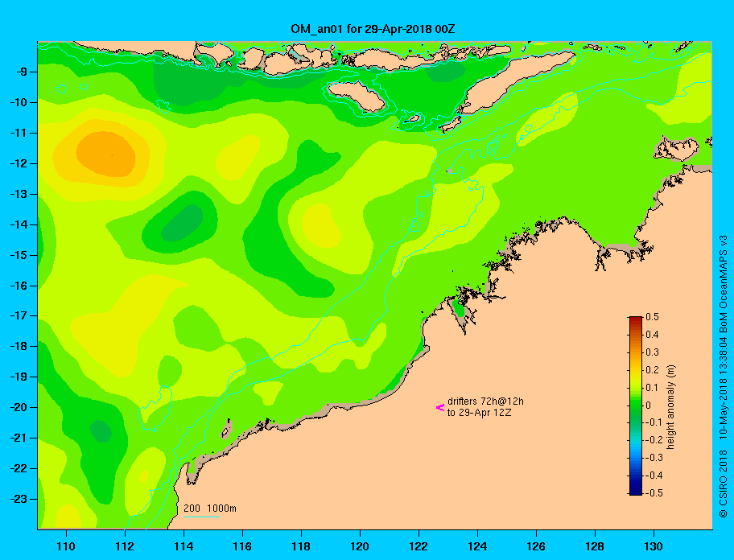The height and width of the screenshot is (560, 734).
Task: Click the 114 longitude axis label
Action: [x=183, y=546]
